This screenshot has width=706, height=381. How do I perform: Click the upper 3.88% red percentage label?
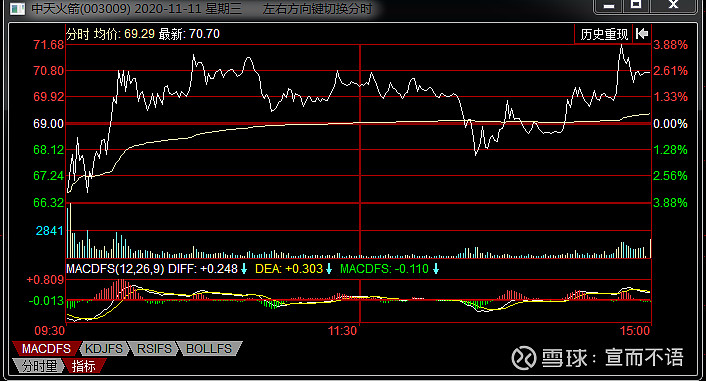(670, 45)
